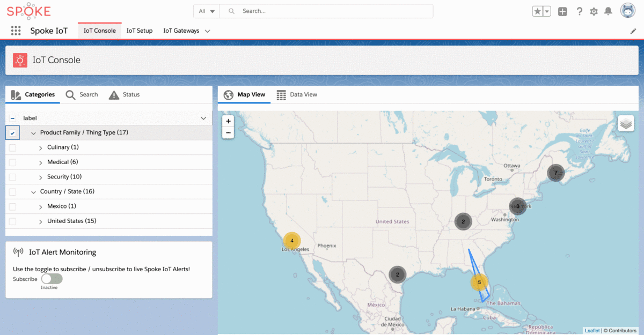The width and height of the screenshot is (644, 335).
Task: Open the user profile avatar
Action: pos(628,11)
